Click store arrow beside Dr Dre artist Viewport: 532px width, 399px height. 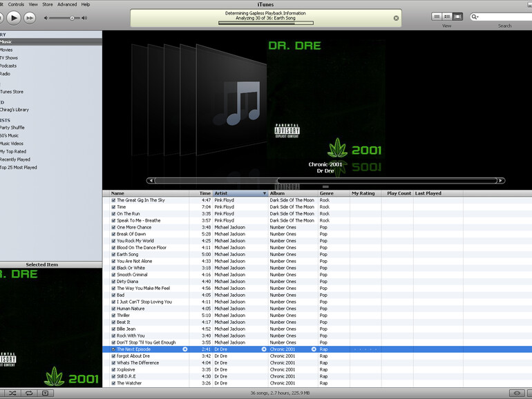(264, 349)
